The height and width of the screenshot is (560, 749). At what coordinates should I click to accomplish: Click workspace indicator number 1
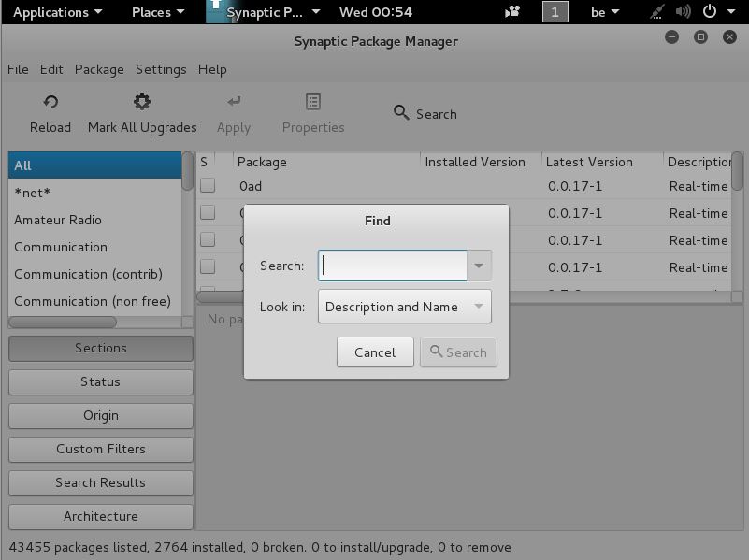tap(555, 12)
